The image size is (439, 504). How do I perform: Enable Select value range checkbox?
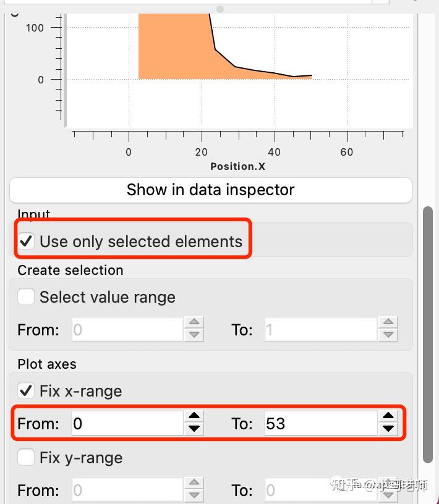[x=26, y=297]
